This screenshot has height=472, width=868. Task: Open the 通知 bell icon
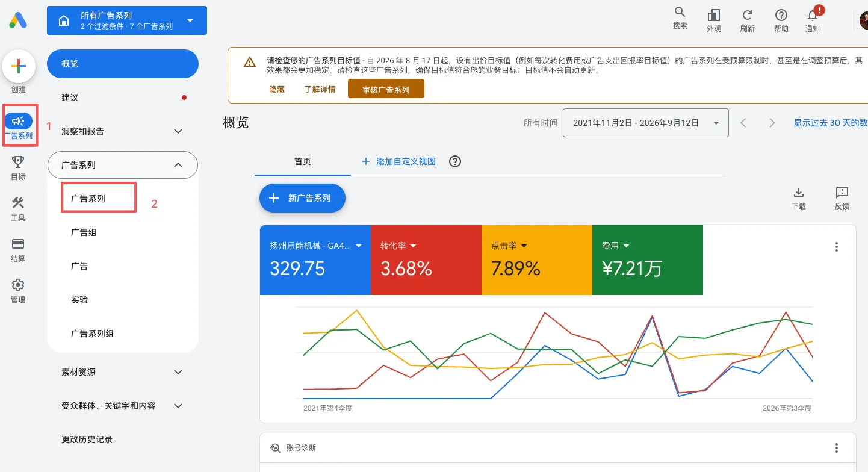[x=813, y=15]
